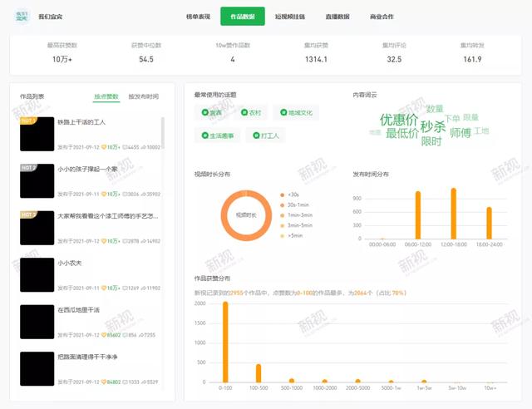This screenshot has width=532, height=409.
Task: Open the 短视频挂链 tab
Action: point(289,17)
